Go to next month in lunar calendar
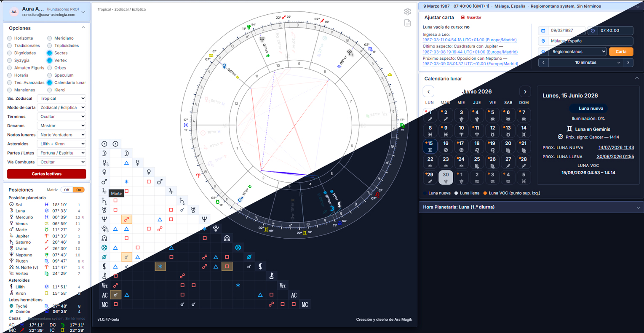Viewport: 644px width, 333px height. point(525,92)
